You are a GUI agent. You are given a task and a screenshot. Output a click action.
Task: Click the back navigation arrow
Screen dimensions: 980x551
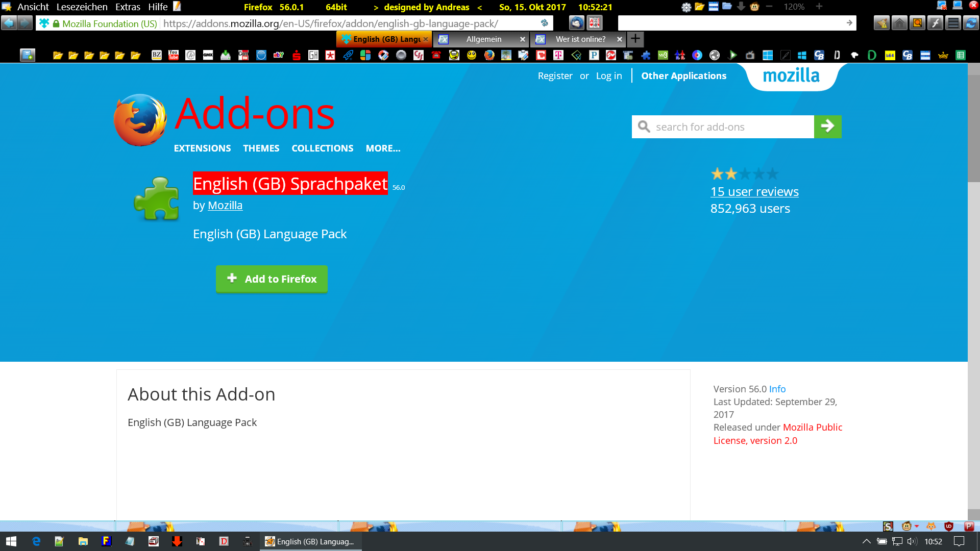pyautogui.click(x=9, y=23)
